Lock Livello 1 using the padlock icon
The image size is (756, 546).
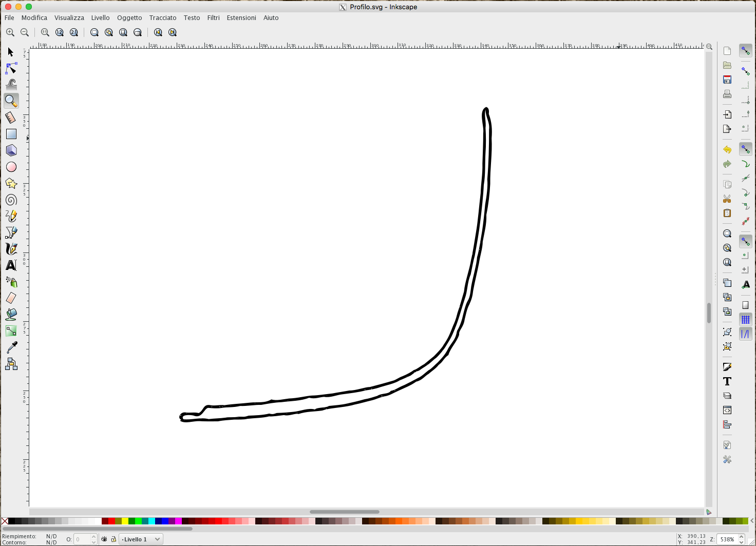(x=114, y=539)
